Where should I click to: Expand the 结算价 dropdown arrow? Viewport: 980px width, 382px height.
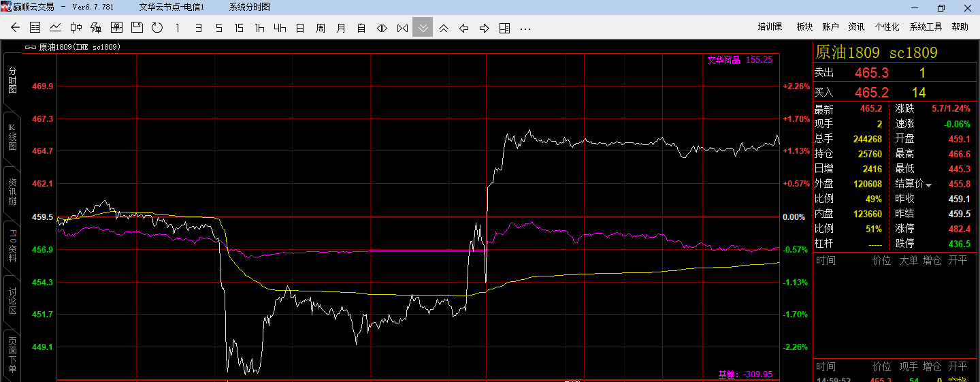pyautogui.click(x=928, y=185)
